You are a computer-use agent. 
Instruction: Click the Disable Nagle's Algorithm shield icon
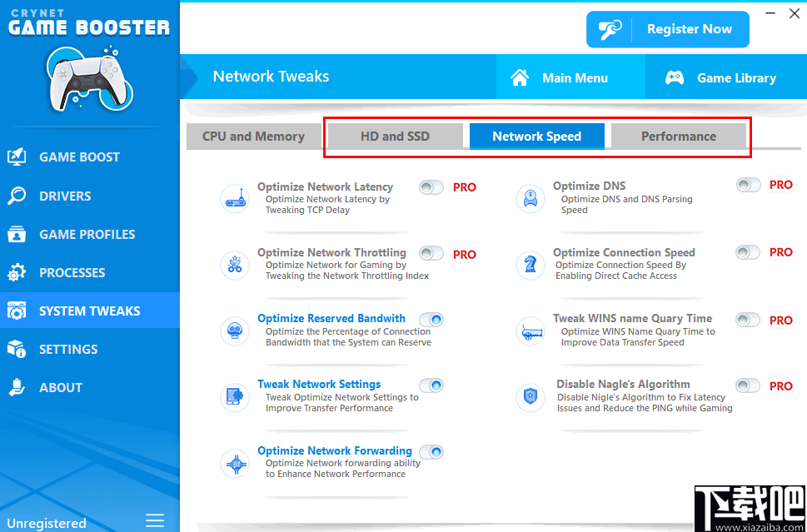(531, 396)
